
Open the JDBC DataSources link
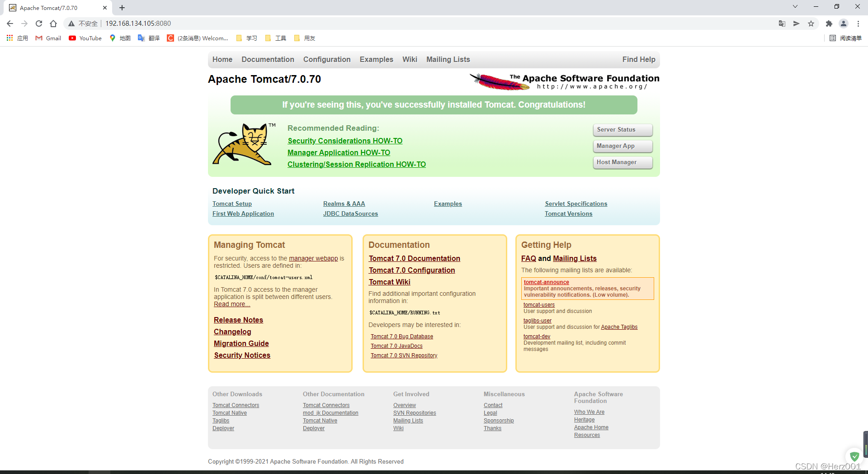[x=350, y=214]
